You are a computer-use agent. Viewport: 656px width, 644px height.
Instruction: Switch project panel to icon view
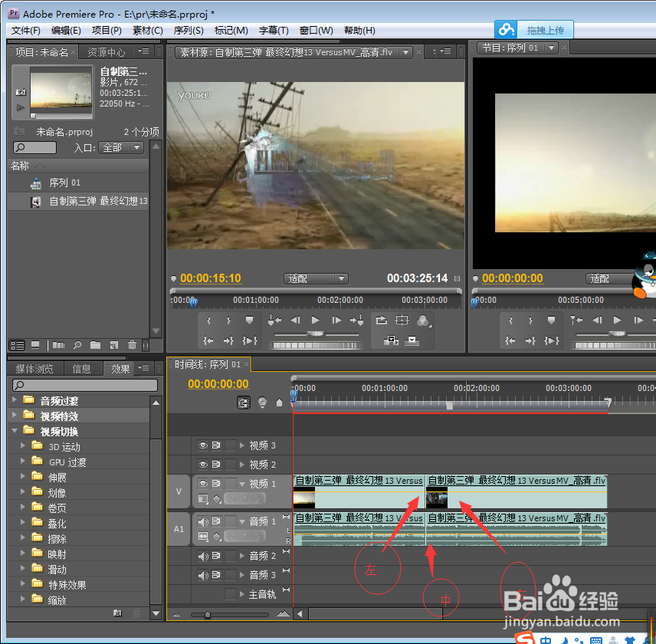[35, 345]
